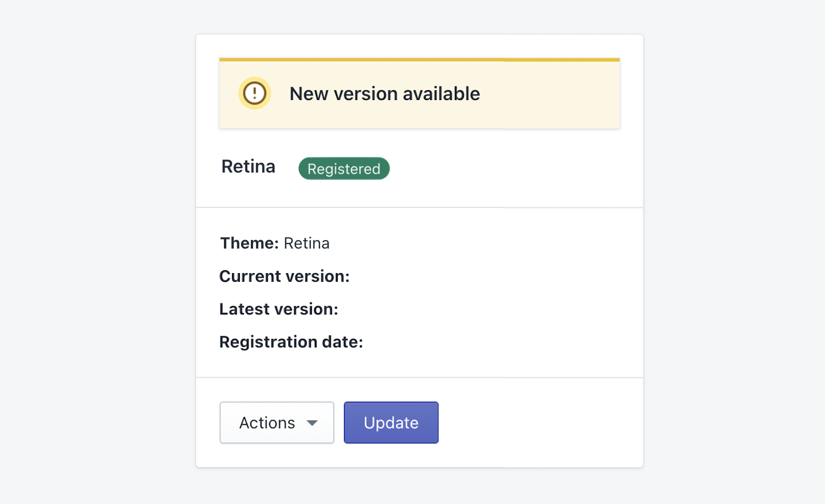Image resolution: width=825 pixels, height=504 pixels.
Task: Click the yellow top border of banner
Action: tap(419, 59)
